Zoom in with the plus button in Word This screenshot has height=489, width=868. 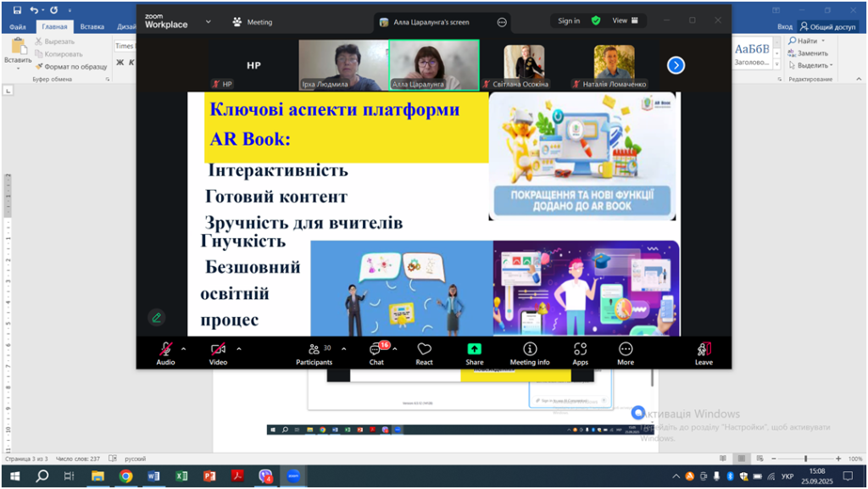838,458
